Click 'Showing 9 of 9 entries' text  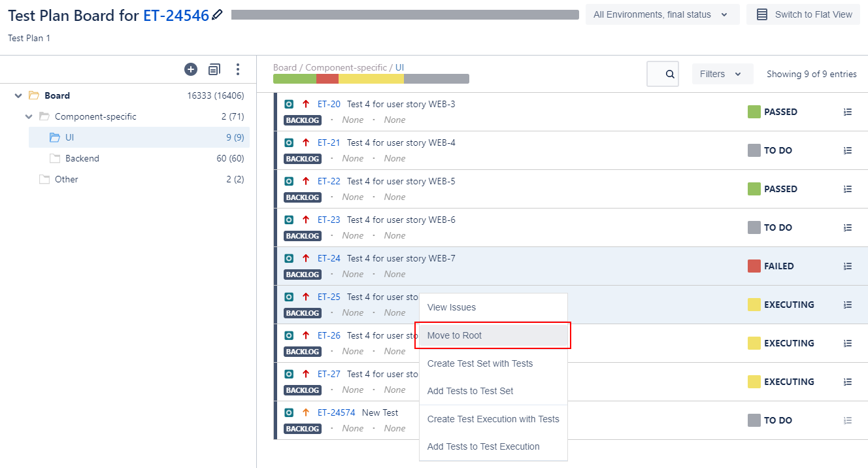[x=812, y=74]
